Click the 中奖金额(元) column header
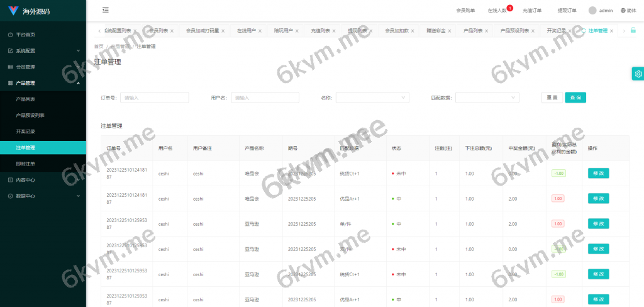The height and width of the screenshot is (307, 644). [521, 148]
